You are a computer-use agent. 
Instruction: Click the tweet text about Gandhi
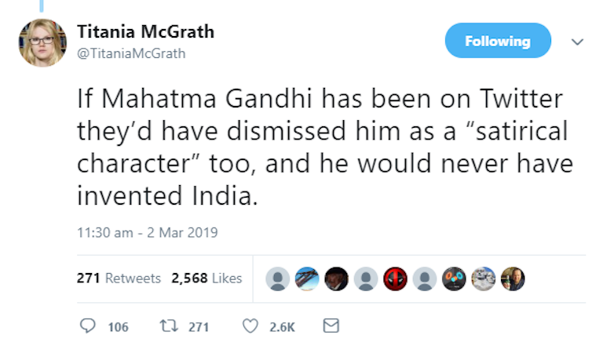click(x=322, y=148)
